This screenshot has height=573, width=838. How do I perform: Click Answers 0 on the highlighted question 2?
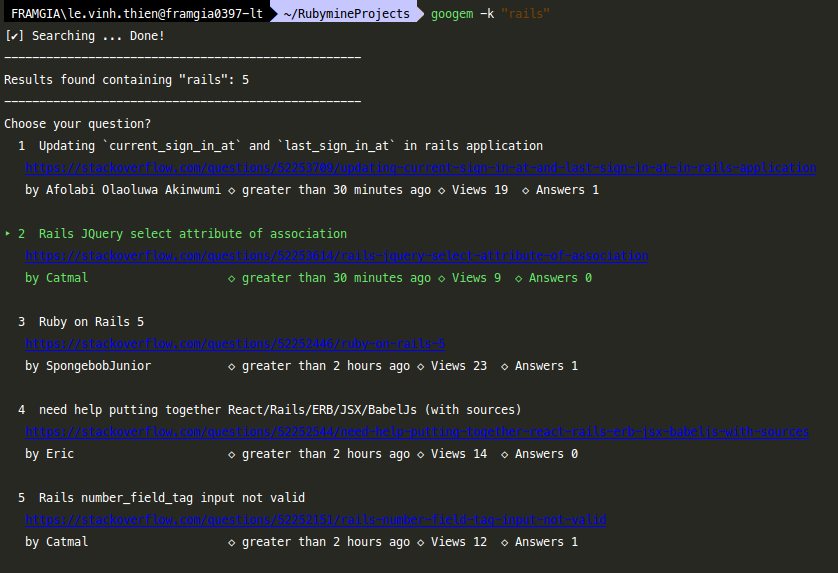point(560,278)
